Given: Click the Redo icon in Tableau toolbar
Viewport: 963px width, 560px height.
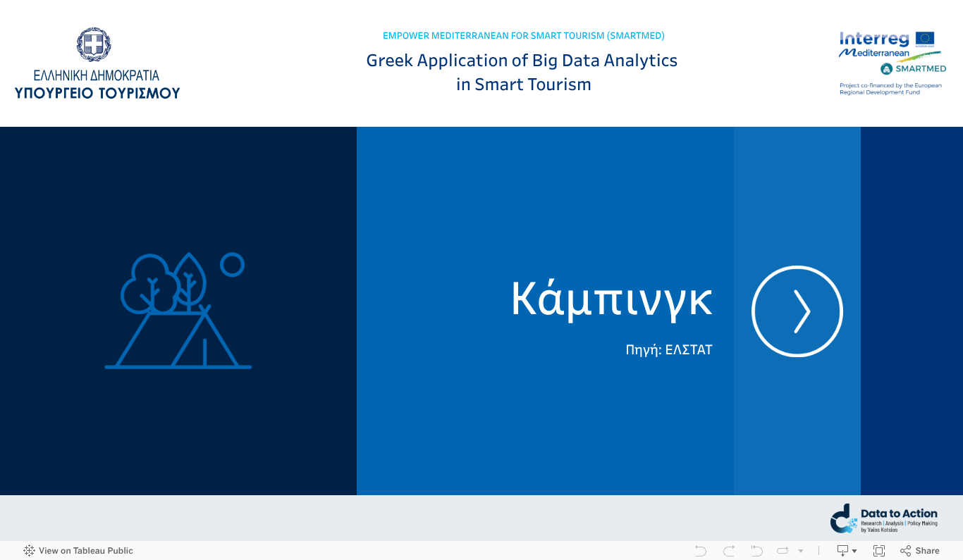Looking at the screenshot, I should point(728,551).
